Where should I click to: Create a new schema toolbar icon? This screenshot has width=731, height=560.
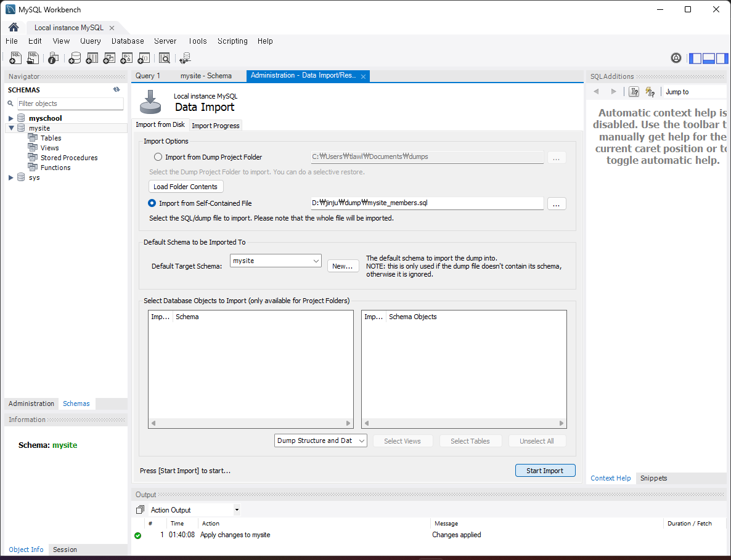point(75,58)
